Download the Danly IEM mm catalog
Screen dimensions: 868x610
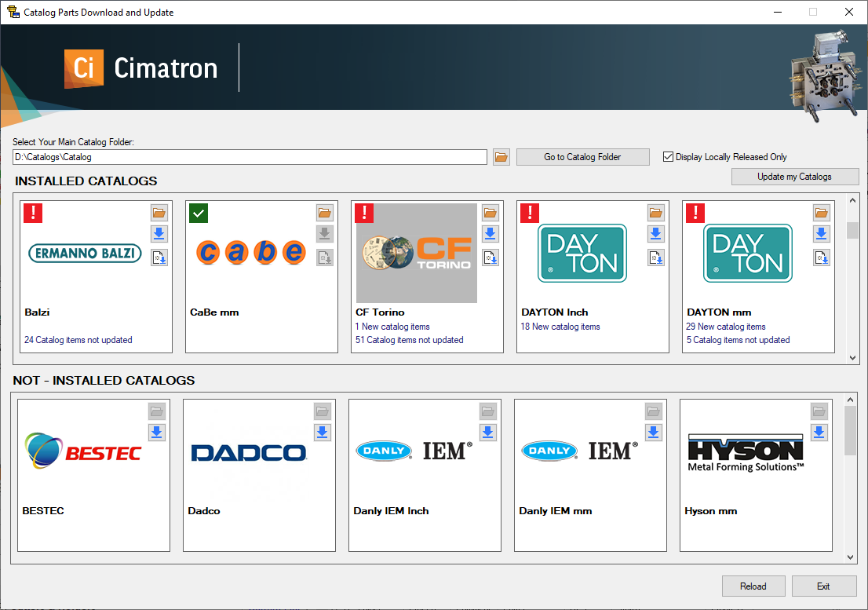click(654, 433)
